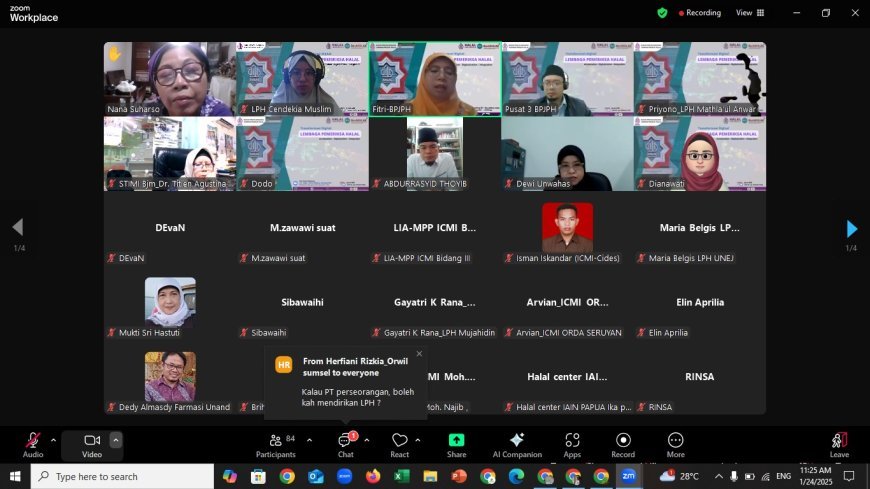Image resolution: width=870 pixels, height=489 pixels.
Task: Select Gayatri K Rana_LPH Mujahidin tile
Action: 435,303
